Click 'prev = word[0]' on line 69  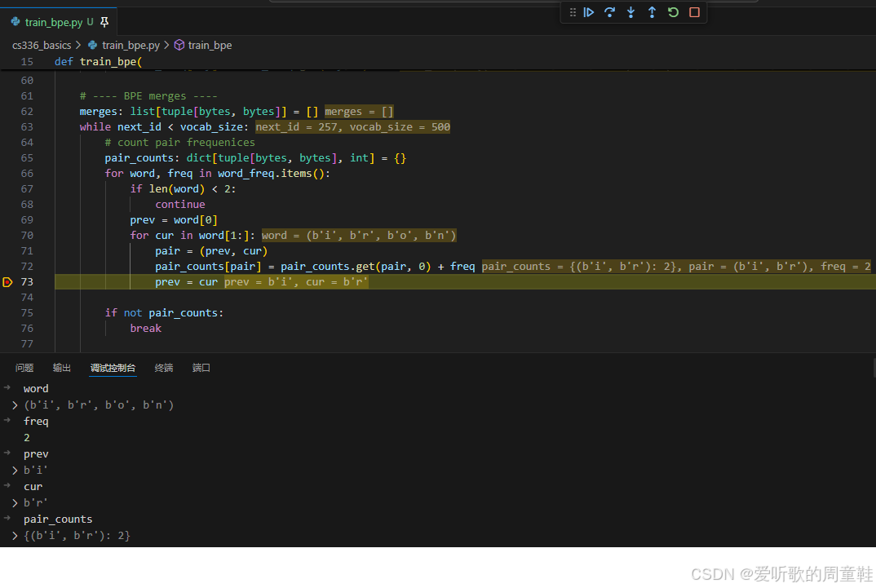[174, 220]
